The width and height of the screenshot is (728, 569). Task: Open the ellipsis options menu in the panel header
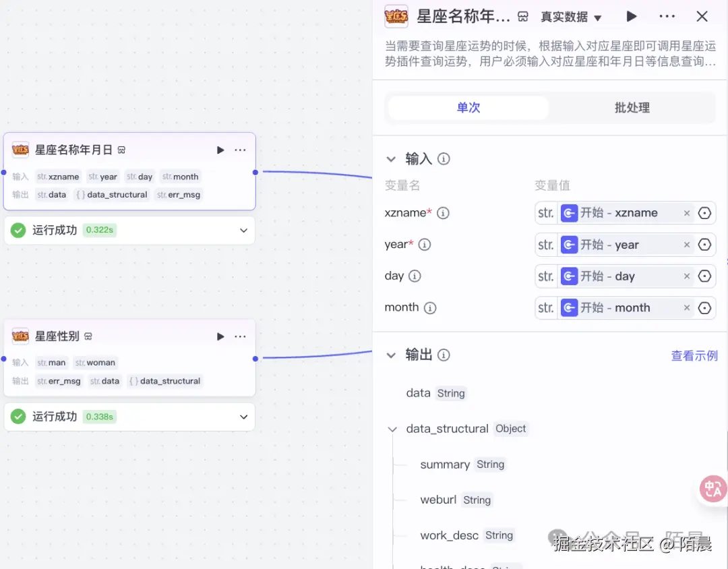(667, 16)
